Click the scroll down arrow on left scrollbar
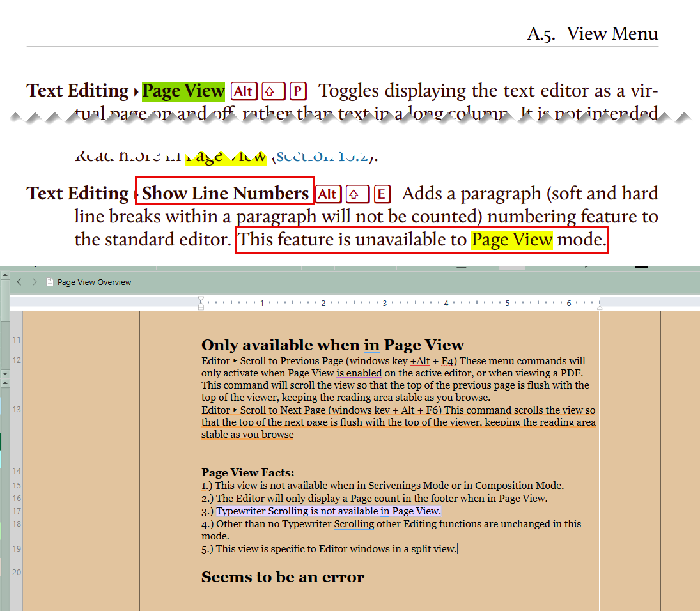Screen dimensions: 700x611 [x=5, y=373]
